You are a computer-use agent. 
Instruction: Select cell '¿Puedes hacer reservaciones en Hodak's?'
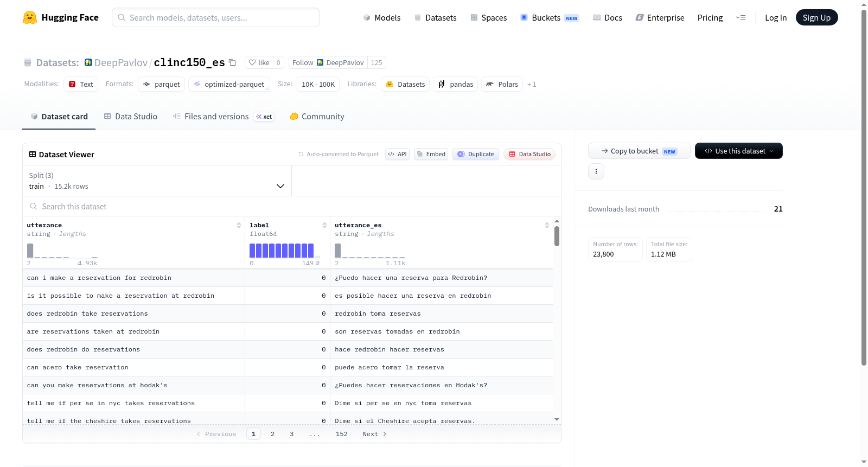click(x=442, y=385)
